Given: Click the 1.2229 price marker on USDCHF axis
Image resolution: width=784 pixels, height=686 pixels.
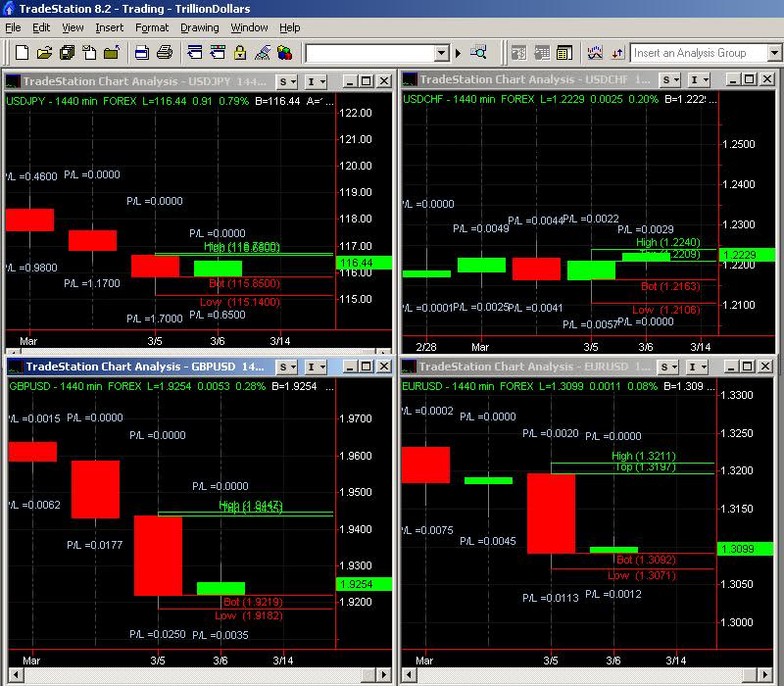Looking at the screenshot, I should pos(747,255).
